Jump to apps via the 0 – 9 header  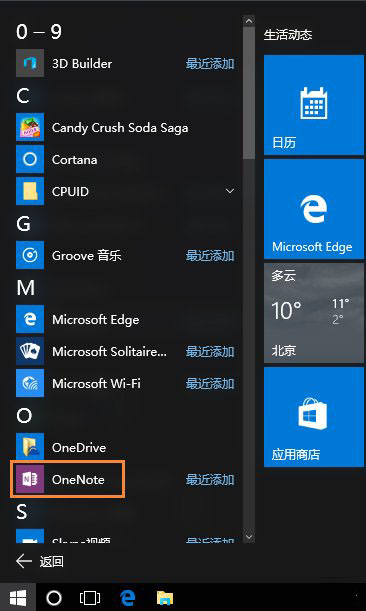click(x=39, y=32)
